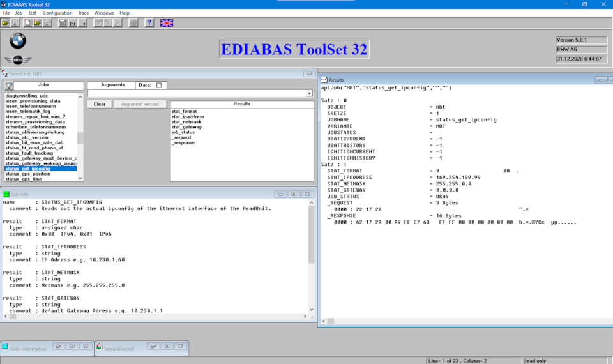
Task: Click the '1' arrow single run toolbar button
Action: (72, 23)
